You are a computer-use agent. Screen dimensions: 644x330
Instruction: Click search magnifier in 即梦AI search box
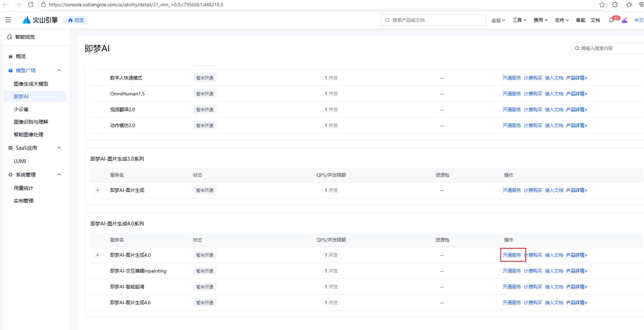[577, 48]
